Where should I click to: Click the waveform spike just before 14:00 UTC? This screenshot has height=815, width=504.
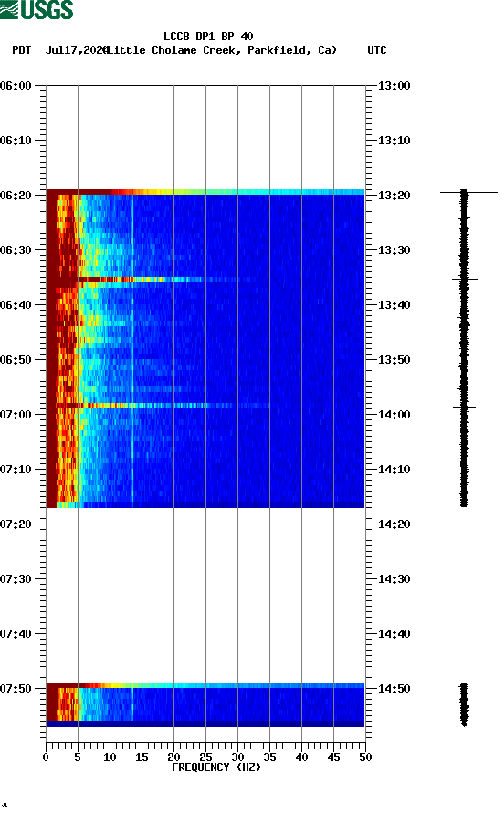(464, 407)
